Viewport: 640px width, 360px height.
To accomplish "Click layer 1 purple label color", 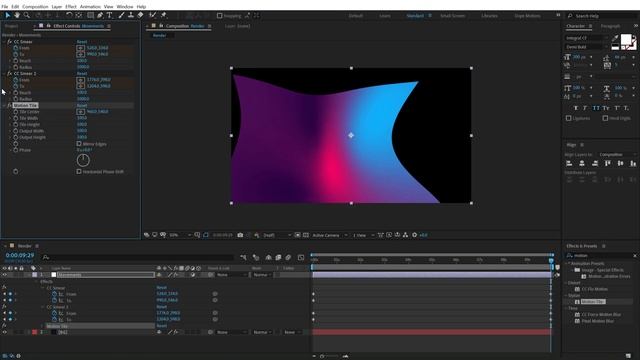I will pyautogui.click(x=35, y=275).
